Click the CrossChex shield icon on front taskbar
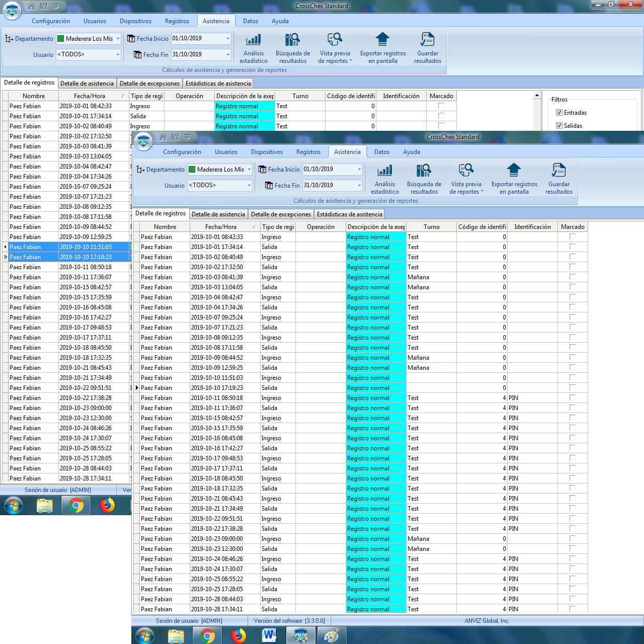Viewport: 644px width, 644px height. click(x=300, y=636)
